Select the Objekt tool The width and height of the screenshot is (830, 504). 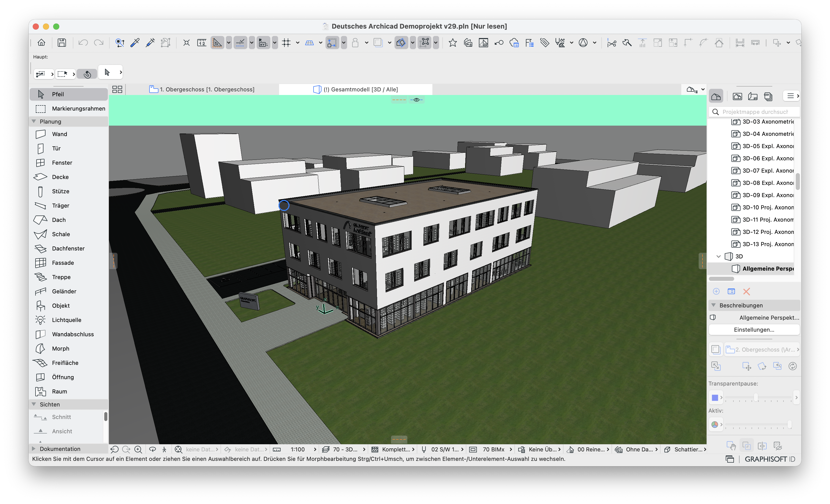[69, 306]
